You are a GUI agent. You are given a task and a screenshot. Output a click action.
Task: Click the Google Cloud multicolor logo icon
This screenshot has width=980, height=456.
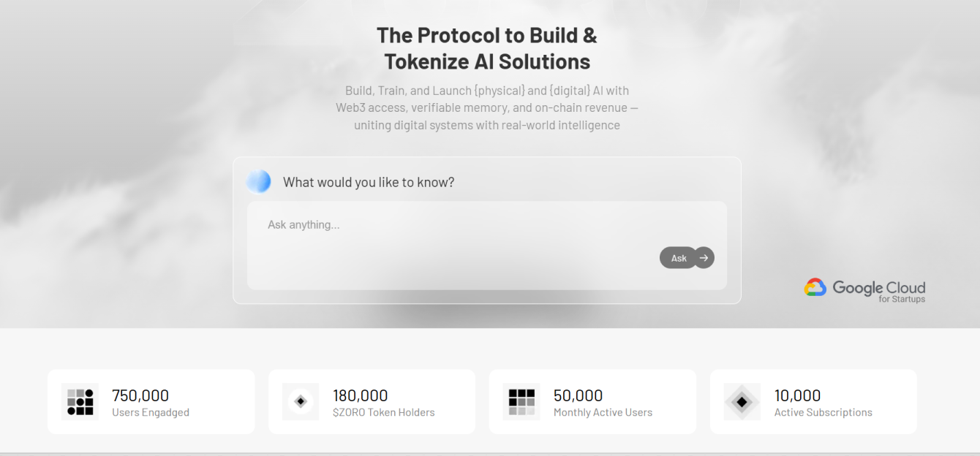(x=815, y=287)
